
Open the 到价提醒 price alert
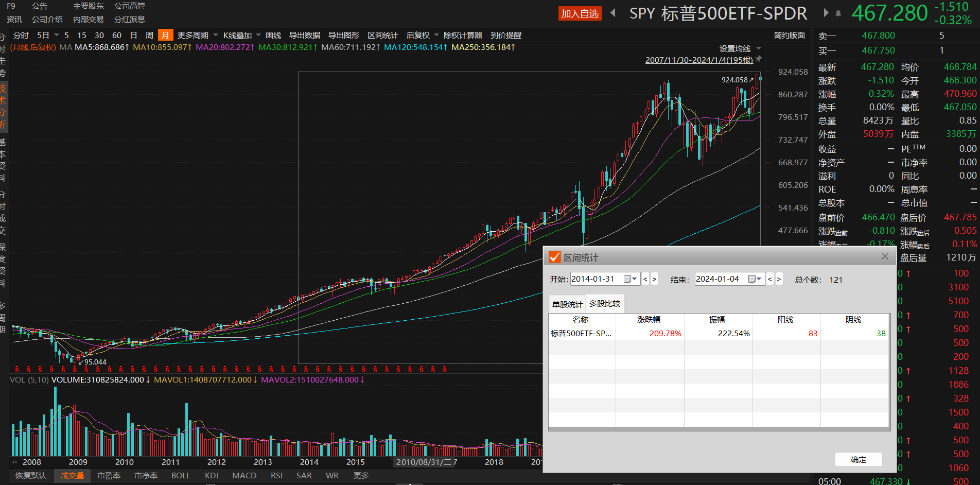(x=506, y=35)
